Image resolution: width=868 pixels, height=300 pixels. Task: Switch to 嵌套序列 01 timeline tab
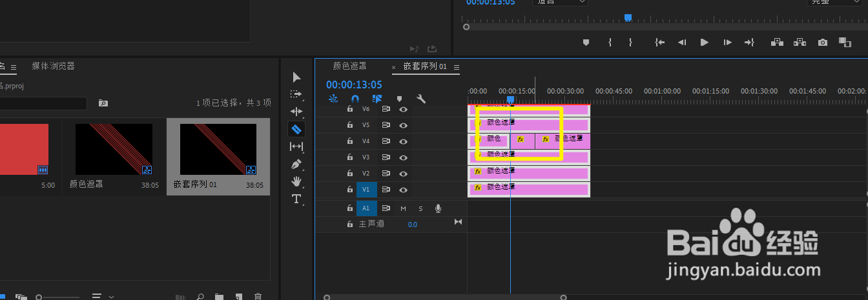(x=425, y=66)
